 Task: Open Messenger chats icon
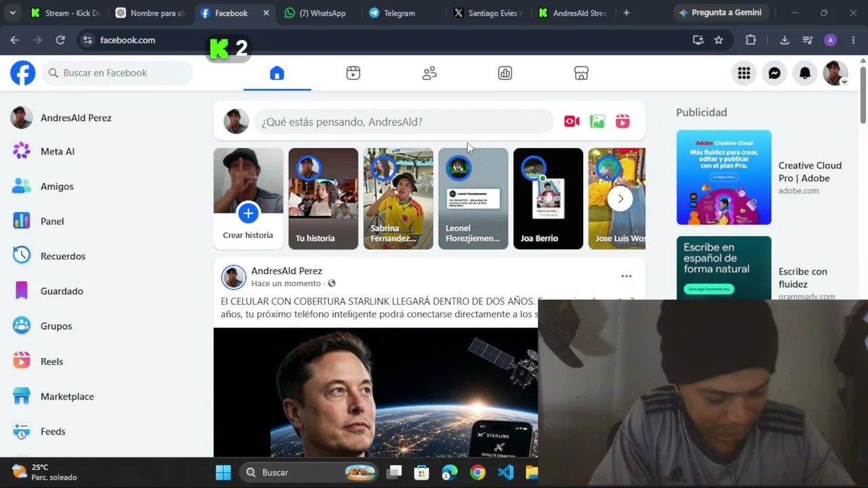click(774, 73)
